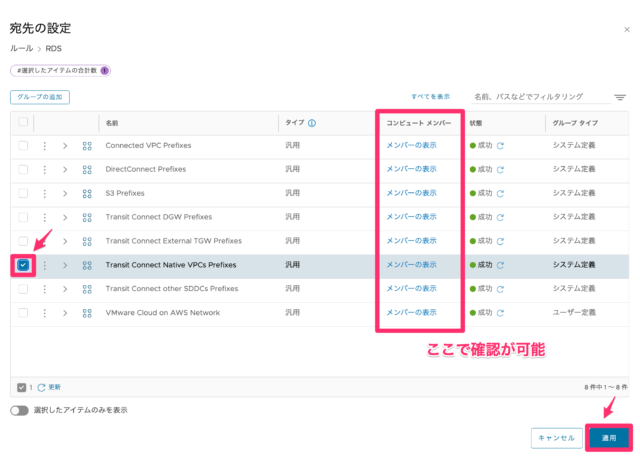Click the group icon of S3 Prefixes

pos(87,193)
